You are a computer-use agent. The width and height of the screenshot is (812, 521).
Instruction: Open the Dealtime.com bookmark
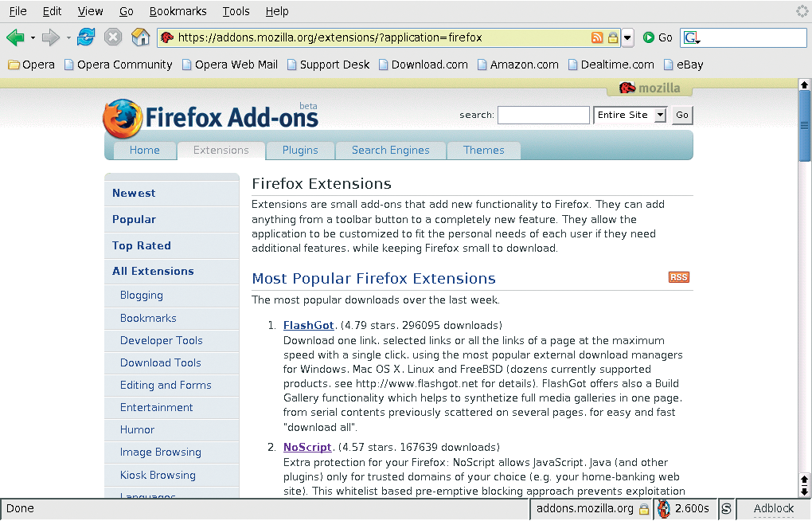click(611, 65)
